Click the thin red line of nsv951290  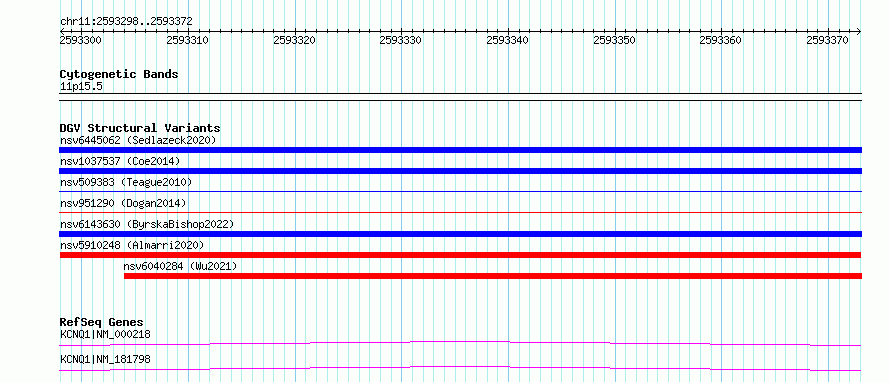(460, 212)
